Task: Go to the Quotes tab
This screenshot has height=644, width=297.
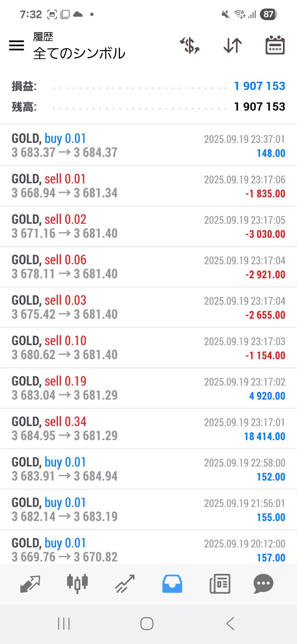Action: [x=30, y=583]
